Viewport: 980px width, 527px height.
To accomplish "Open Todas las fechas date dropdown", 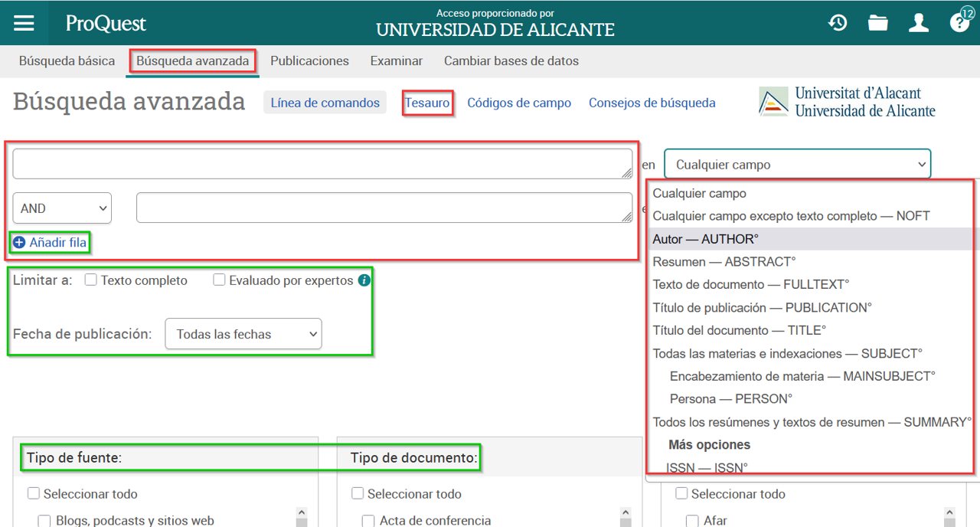I will tap(243, 334).
